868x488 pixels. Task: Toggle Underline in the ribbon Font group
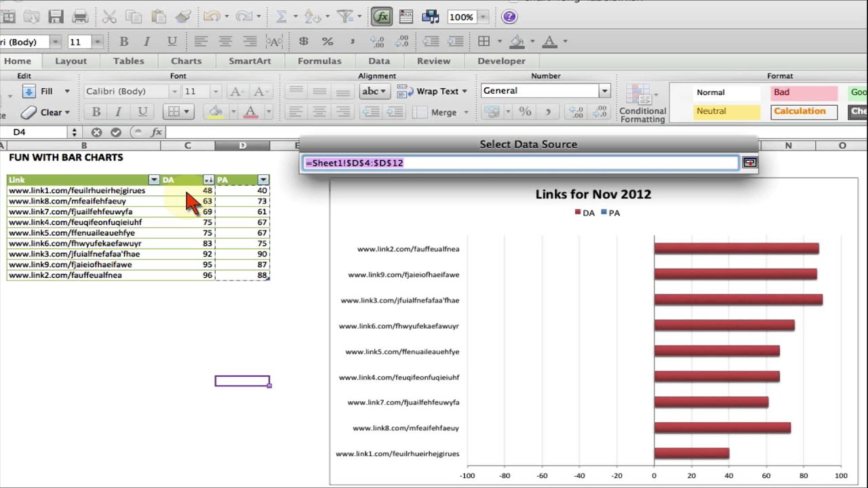coord(142,112)
